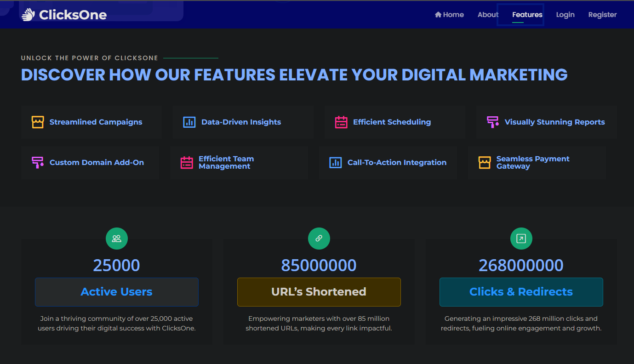Click the Call-To-Action Integration chart icon
The height and width of the screenshot is (364, 634).
[336, 163]
